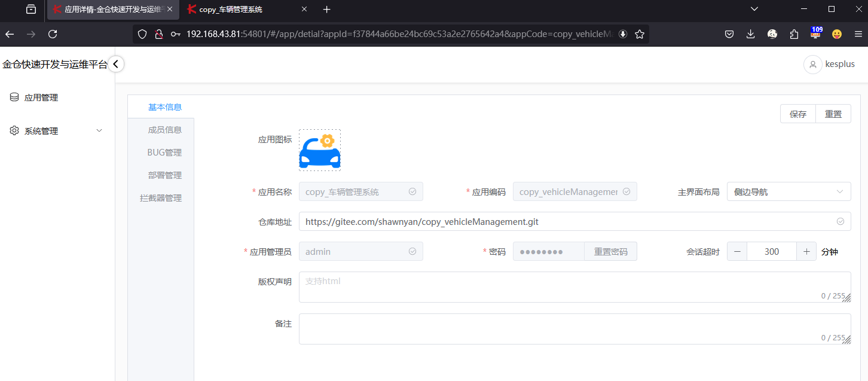The image size is (868, 381).
Task: Click the extension icon with 109 badge
Action: pyautogui.click(x=816, y=33)
